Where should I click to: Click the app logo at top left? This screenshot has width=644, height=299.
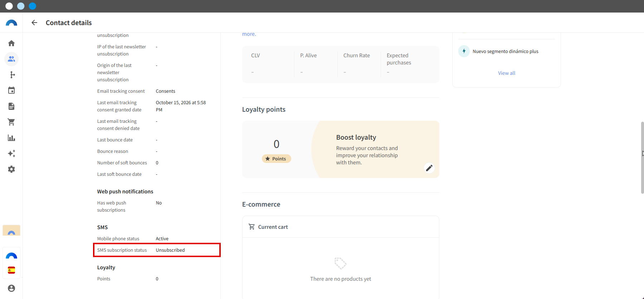pos(11,23)
